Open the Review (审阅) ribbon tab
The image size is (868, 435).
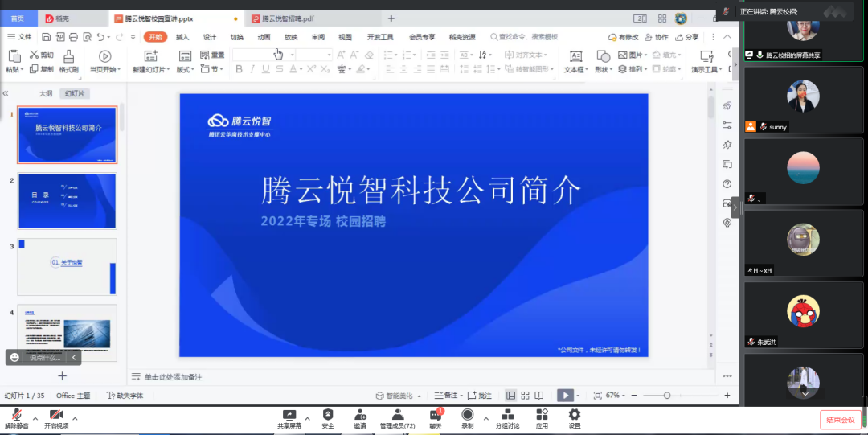click(x=317, y=37)
